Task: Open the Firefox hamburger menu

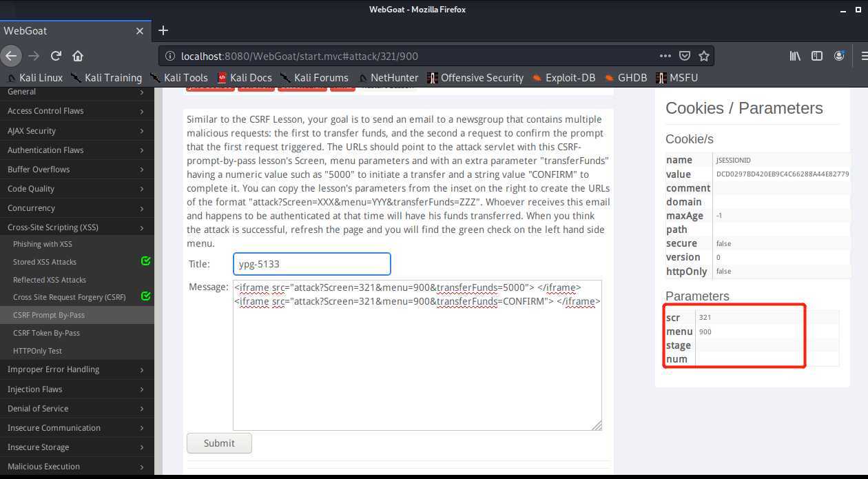Action: [864, 56]
